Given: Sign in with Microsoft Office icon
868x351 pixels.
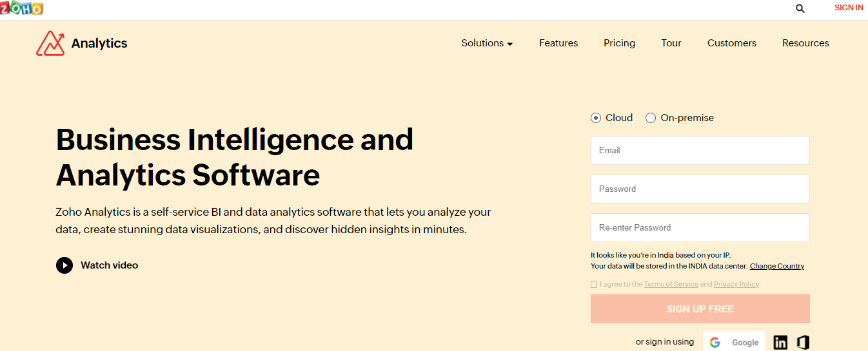Looking at the screenshot, I should (x=803, y=343).
